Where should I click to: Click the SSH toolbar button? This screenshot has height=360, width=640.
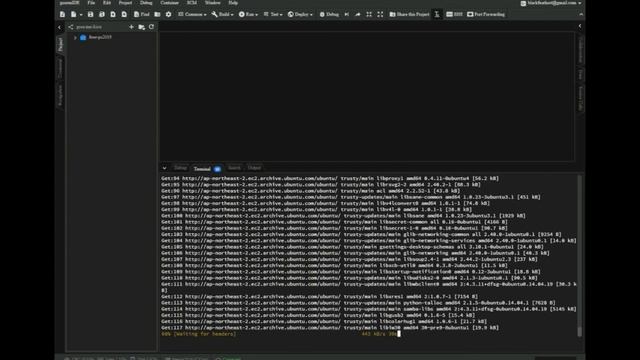coord(454,14)
